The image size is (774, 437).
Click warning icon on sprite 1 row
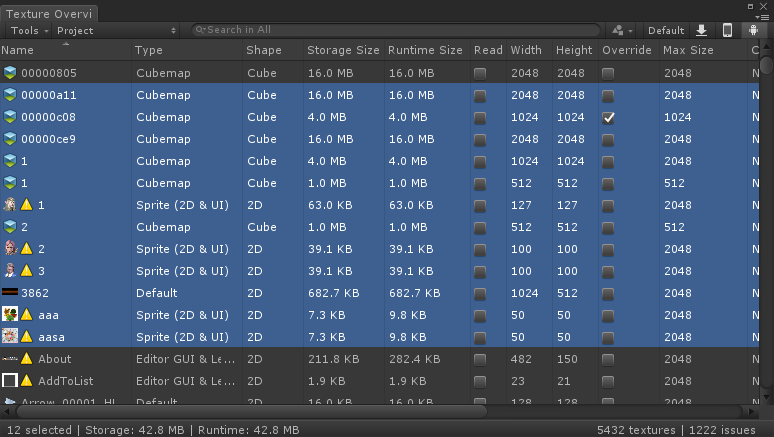(27, 205)
